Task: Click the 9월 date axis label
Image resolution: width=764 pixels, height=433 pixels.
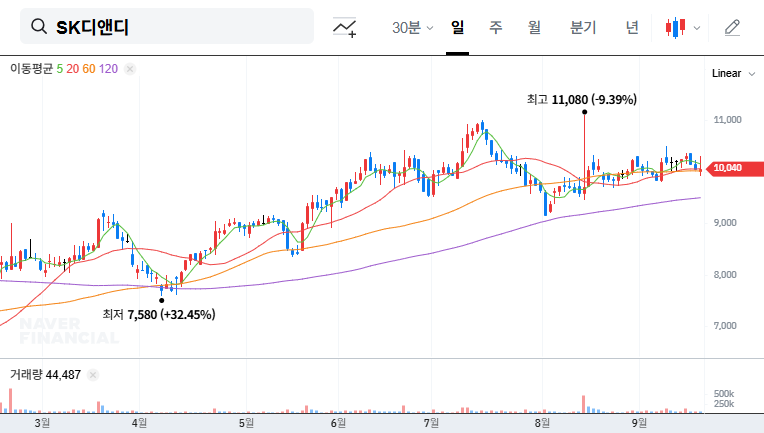Action: point(639,423)
